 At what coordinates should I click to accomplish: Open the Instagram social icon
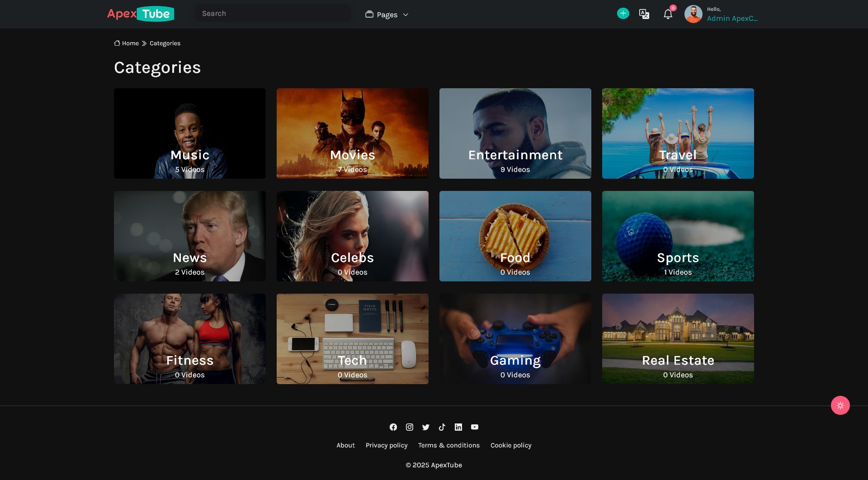click(x=410, y=427)
